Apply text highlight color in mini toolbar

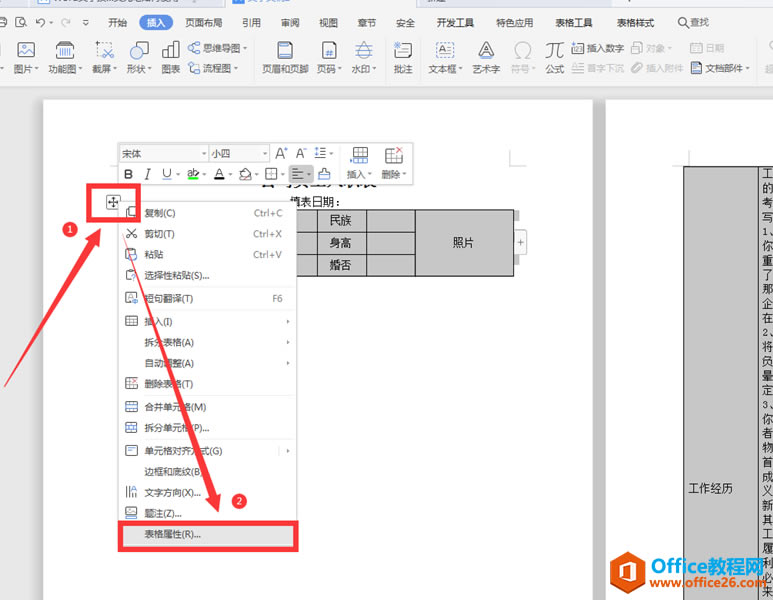pyautogui.click(x=193, y=174)
